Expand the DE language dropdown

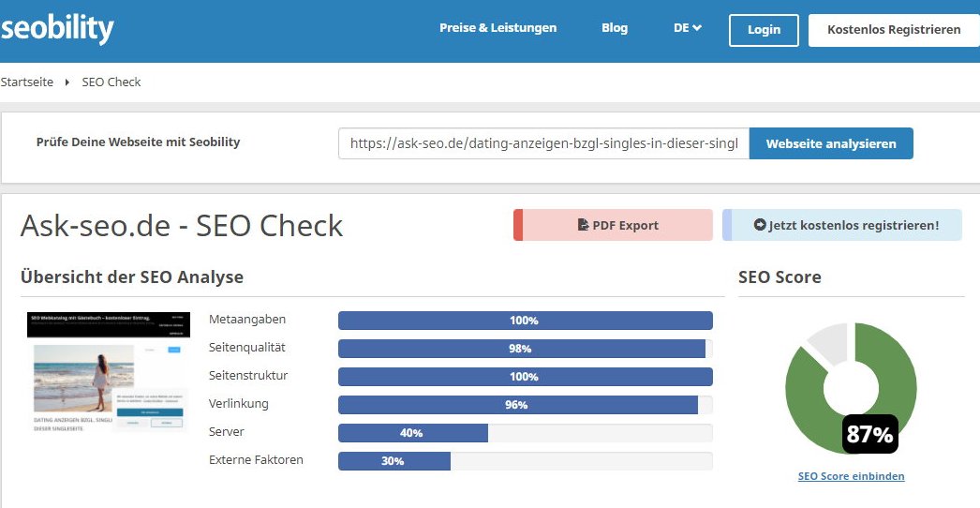(x=688, y=28)
